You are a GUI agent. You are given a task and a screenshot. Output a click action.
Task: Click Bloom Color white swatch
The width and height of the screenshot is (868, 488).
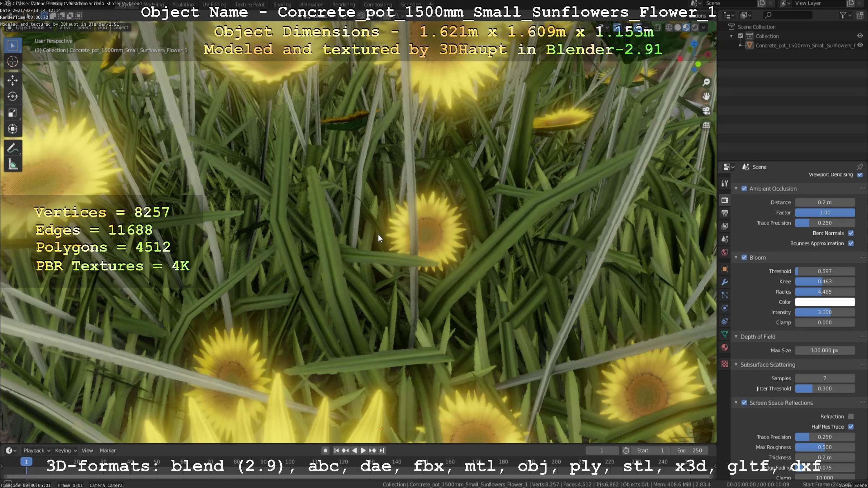coord(825,302)
